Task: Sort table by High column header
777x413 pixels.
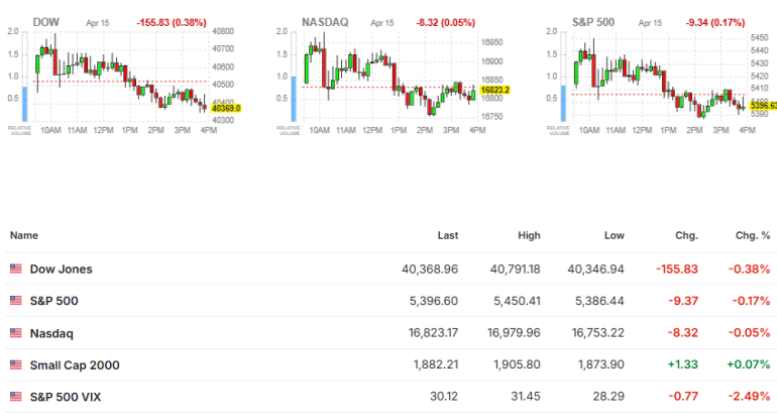Action: point(529,236)
